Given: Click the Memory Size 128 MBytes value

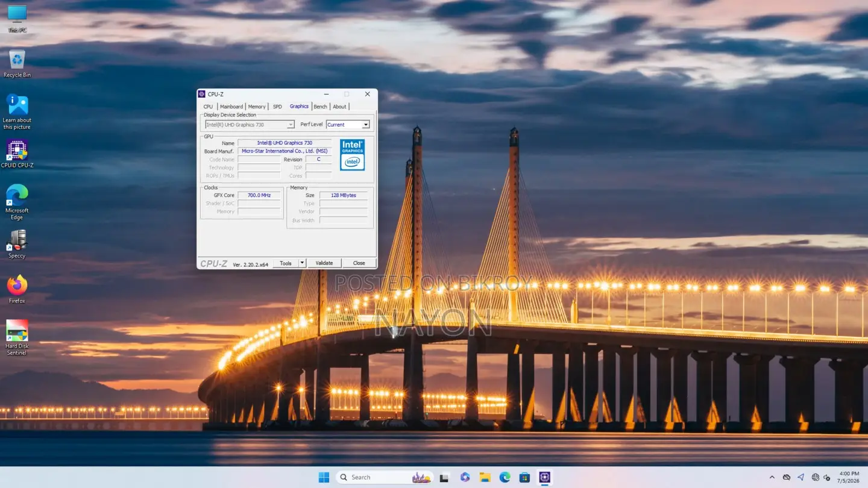Looking at the screenshot, I should (x=344, y=195).
